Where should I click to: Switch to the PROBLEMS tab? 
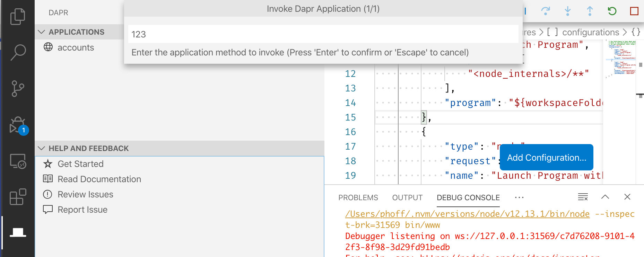pos(358,197)
